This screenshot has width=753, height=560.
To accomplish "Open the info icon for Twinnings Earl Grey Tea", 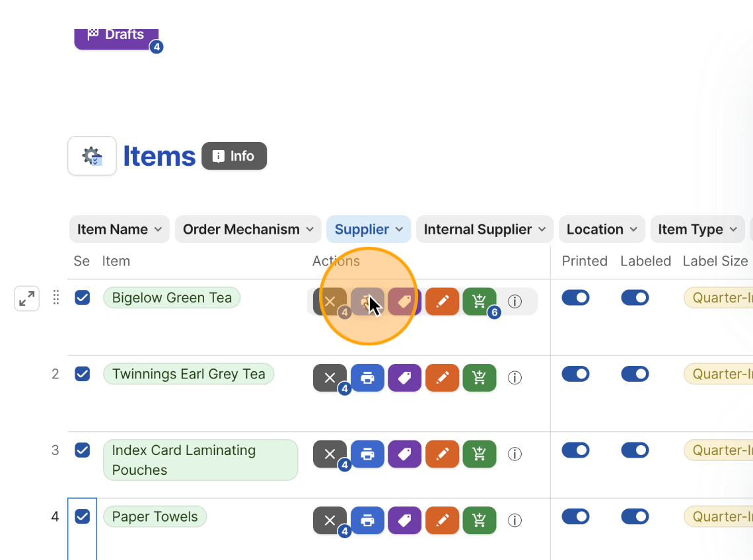I will point(515,377).
